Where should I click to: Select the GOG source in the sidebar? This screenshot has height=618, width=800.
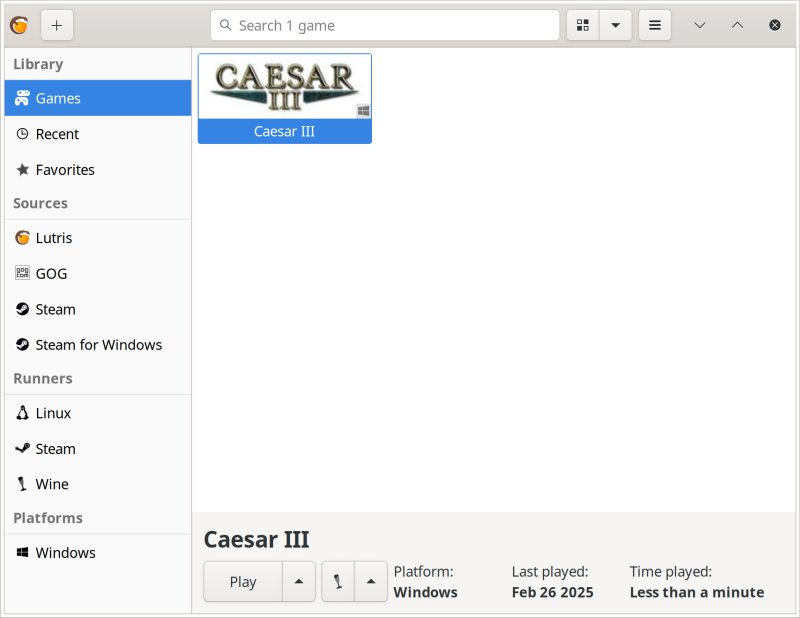(x=53, y=273)
